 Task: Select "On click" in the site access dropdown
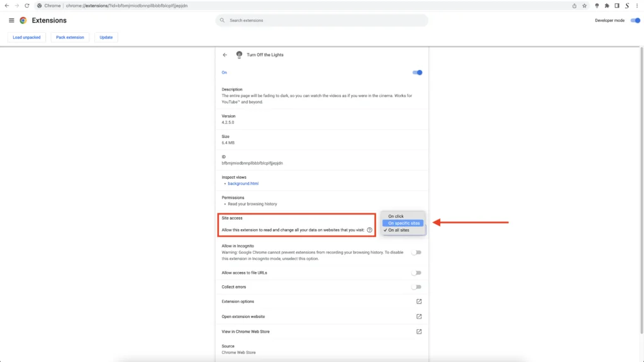pos(396,216)
